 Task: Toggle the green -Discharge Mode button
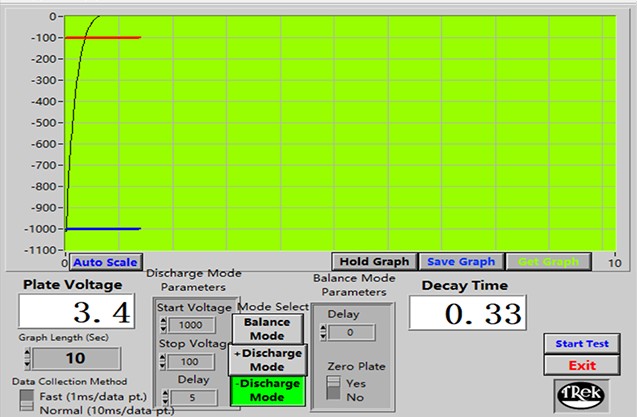(265, 390)
